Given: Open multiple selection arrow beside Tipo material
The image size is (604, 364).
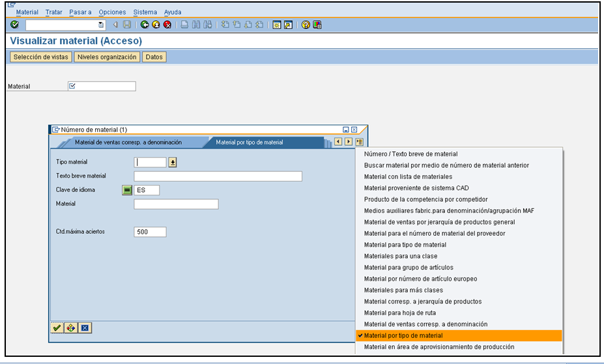Looking at the screenshot, I should (173, 162).
